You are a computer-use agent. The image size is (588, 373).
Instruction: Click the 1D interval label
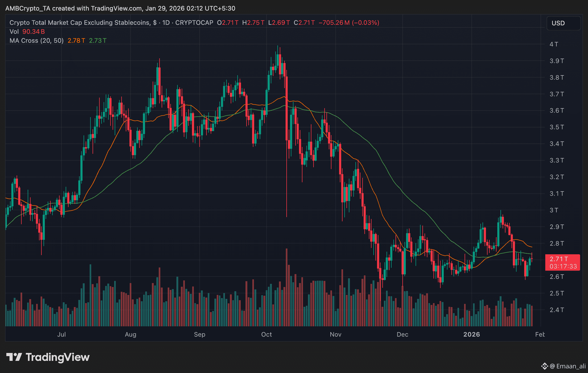(166, 23)
